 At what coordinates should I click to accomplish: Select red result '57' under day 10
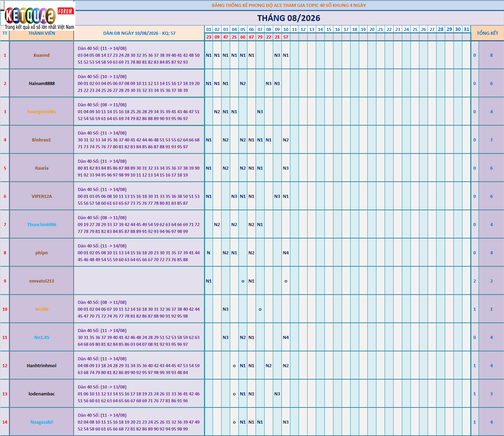coord(286,37)
